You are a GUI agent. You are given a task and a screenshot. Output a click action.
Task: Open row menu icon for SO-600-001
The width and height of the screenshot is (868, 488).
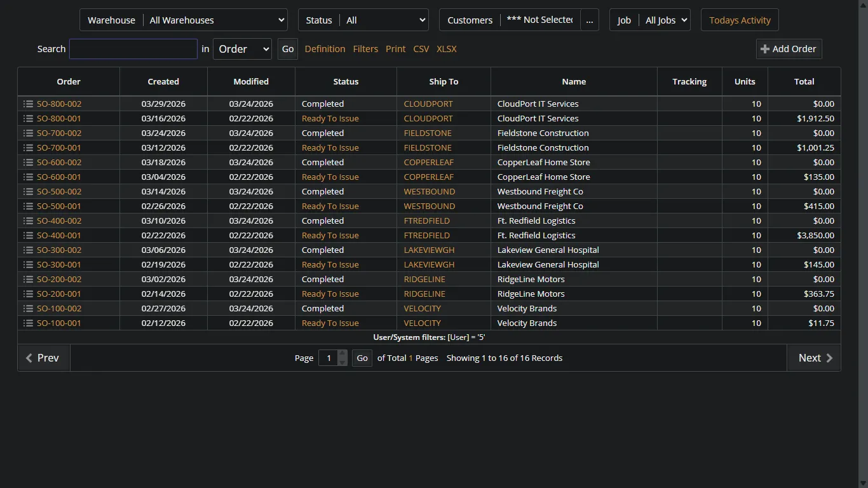coord(28,177)
